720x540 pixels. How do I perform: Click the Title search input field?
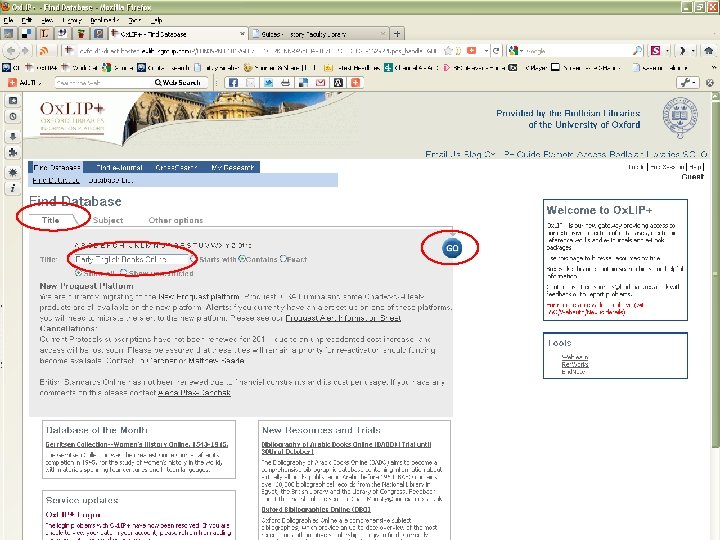point(131,259)
